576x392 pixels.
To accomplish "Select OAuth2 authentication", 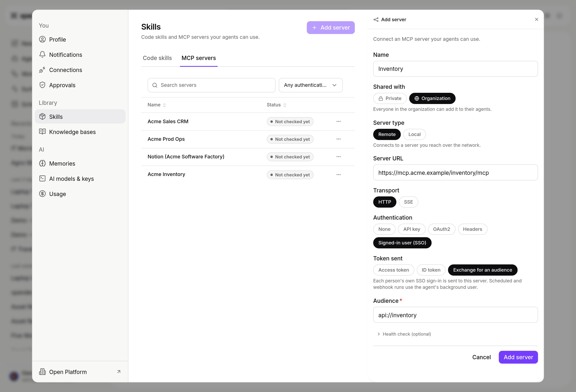I will (441, 229).
